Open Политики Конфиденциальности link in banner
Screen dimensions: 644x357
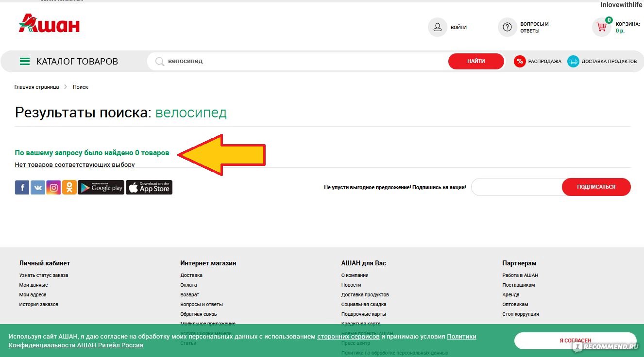243,341
